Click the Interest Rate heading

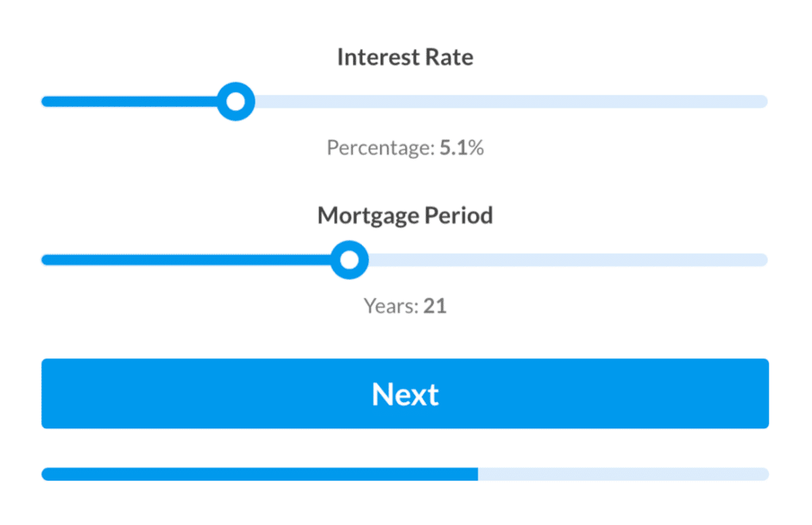point(404,56)
